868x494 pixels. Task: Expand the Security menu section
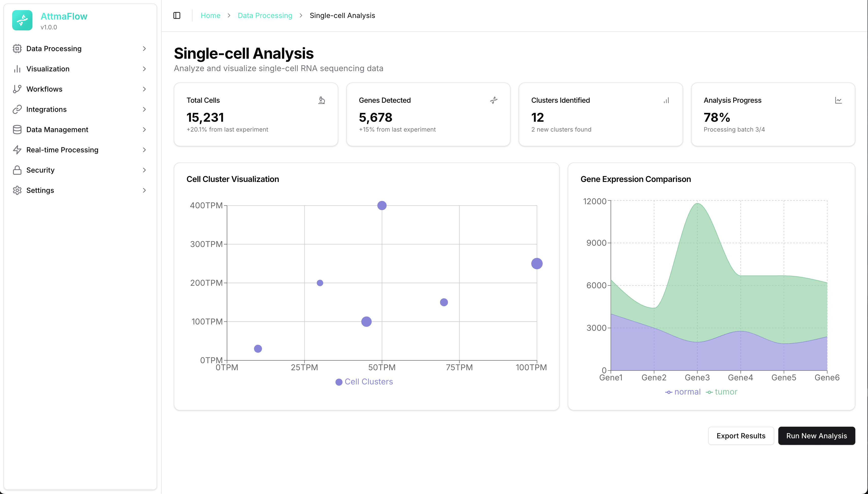(x=40, y=170)
